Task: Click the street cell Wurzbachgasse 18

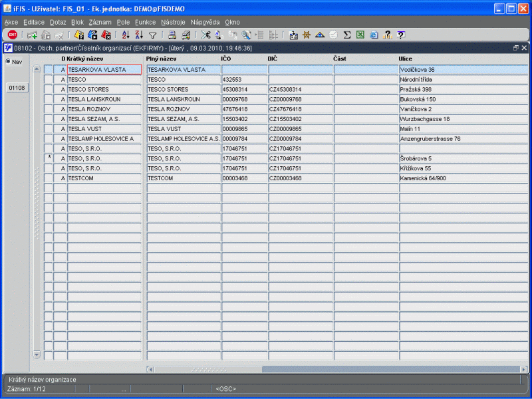Action: point(464,119)
